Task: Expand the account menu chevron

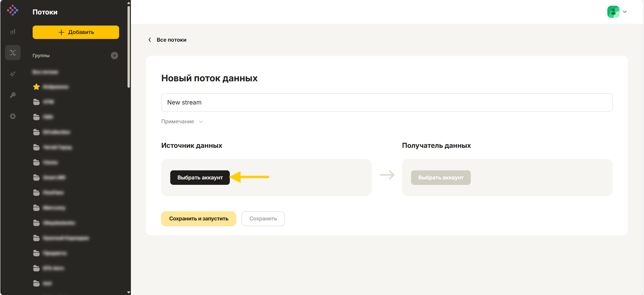Action: coord(625,12)
